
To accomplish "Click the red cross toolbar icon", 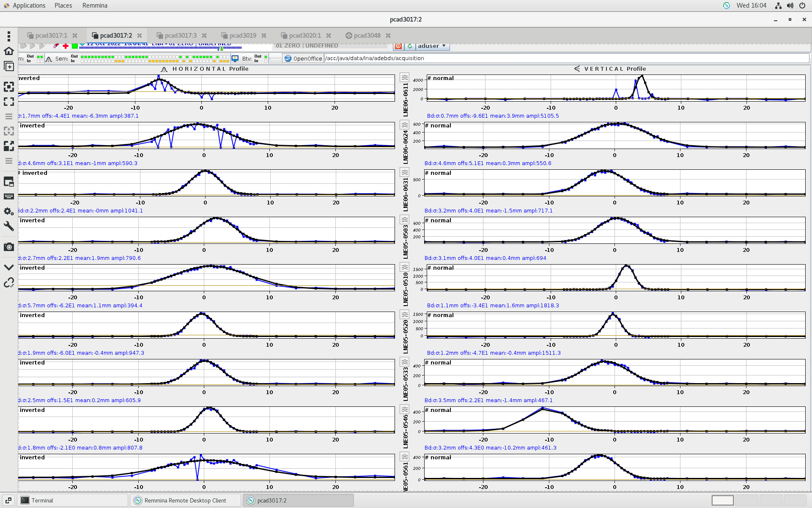I will pos(66,46).
